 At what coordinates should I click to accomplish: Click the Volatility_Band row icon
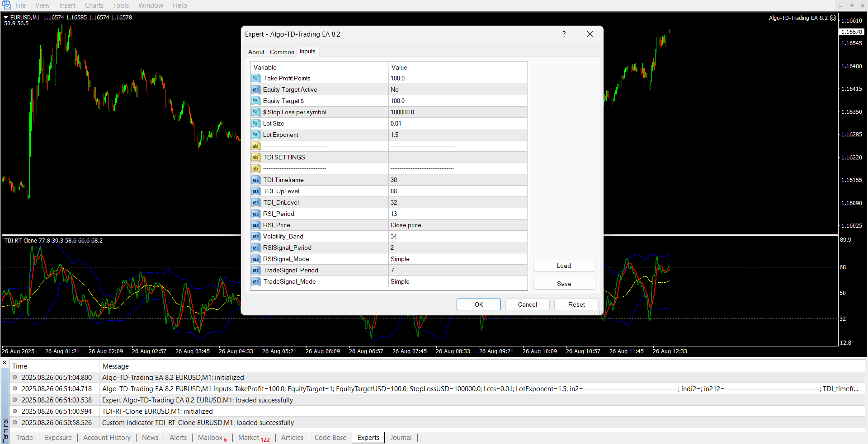[x=256, y=236]
